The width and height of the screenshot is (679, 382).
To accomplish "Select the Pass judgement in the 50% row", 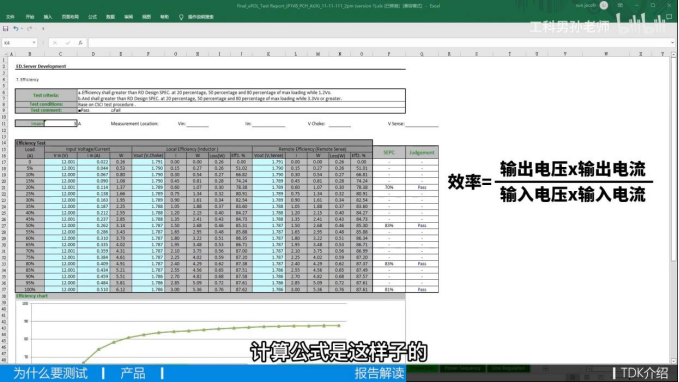I will (x=422, y=226).
